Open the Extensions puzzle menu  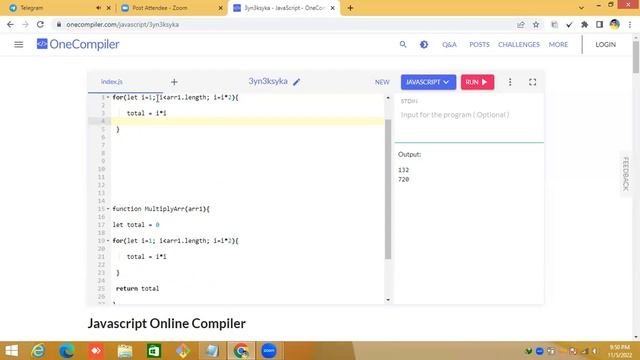click(584, 25)
